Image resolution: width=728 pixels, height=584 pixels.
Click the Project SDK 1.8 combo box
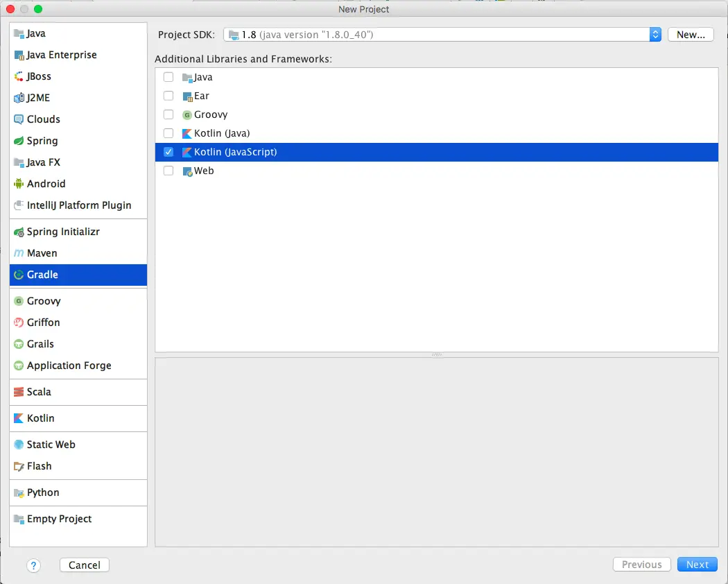click(442, 35)
